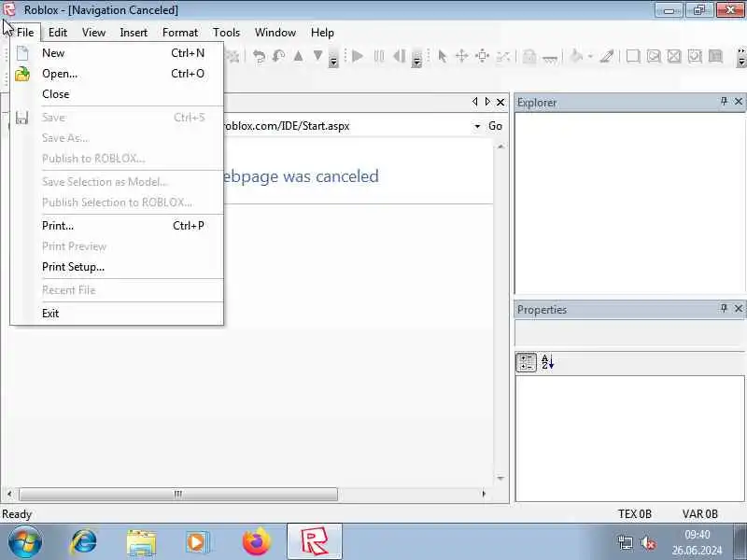Expand toolbar overflow options at the far right
This screenshot has height=560, width=747.
[x=740, y=57]
